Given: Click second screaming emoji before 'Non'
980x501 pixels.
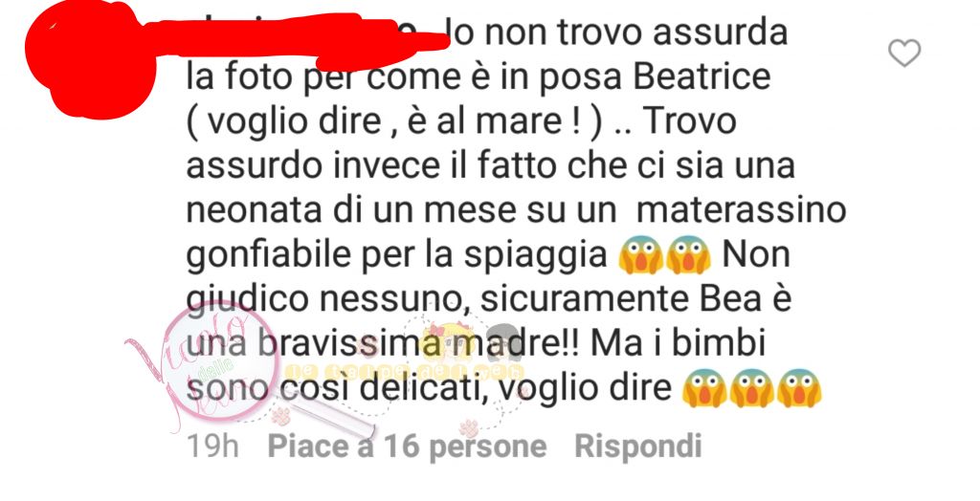Looking at the screenshot, I should pos(688,255).
